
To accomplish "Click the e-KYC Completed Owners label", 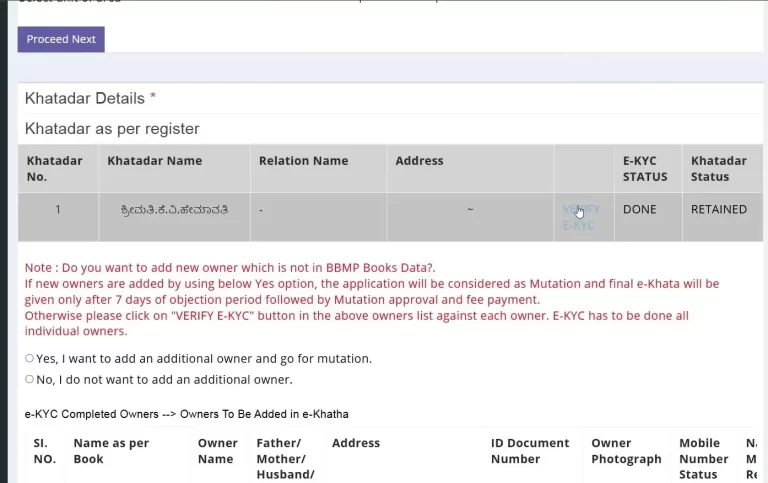I will click(91, 414).
